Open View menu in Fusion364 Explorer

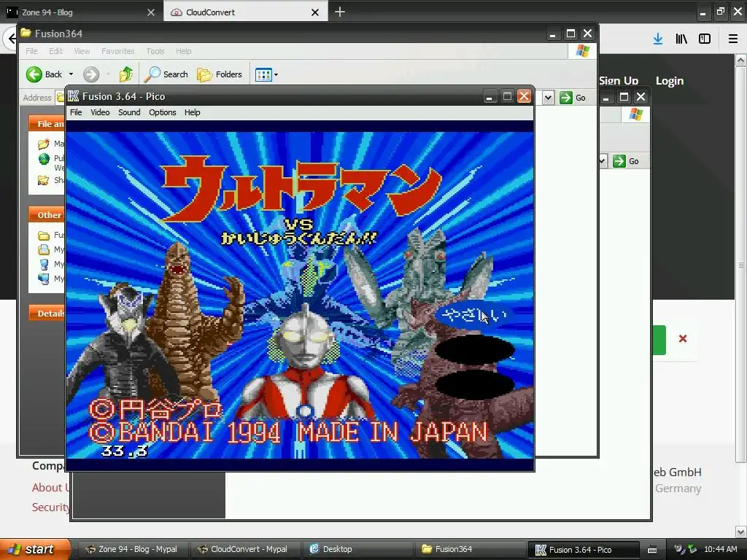tap(82, 51)
